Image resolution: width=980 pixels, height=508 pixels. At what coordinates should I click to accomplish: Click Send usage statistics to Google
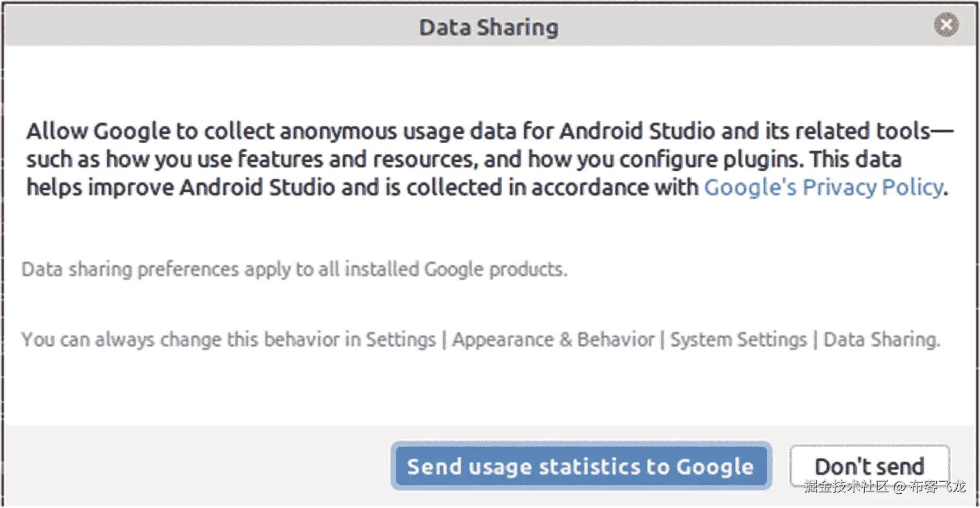580,467
